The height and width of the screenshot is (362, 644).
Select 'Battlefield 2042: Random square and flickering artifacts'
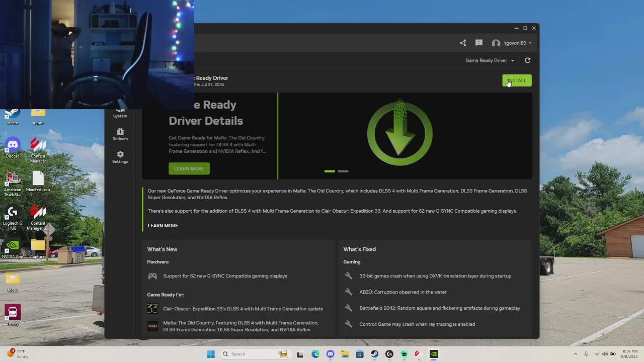pyautogui.click(x=440, y=308)
